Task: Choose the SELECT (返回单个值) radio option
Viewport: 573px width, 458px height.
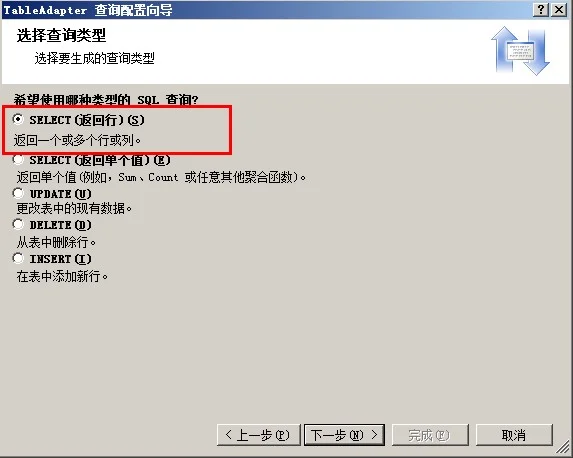Action: point(18,159)
